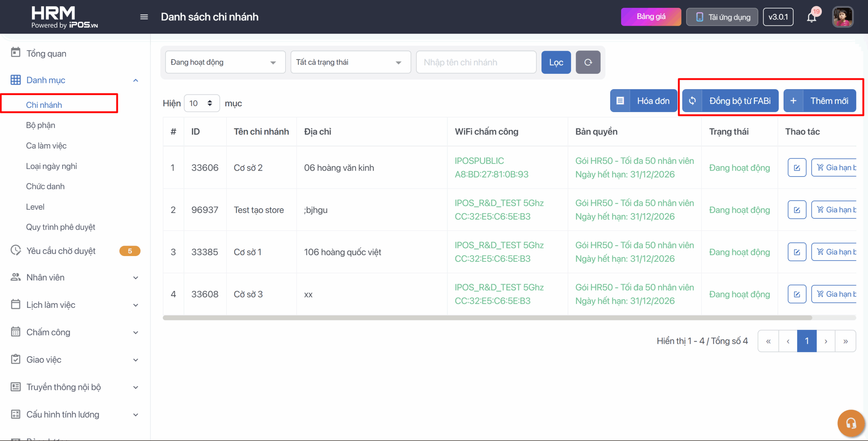This screenshot has height=441, width=868.
Task: Click the user avatar thumbnail
Action: click(x=843, y=17)
